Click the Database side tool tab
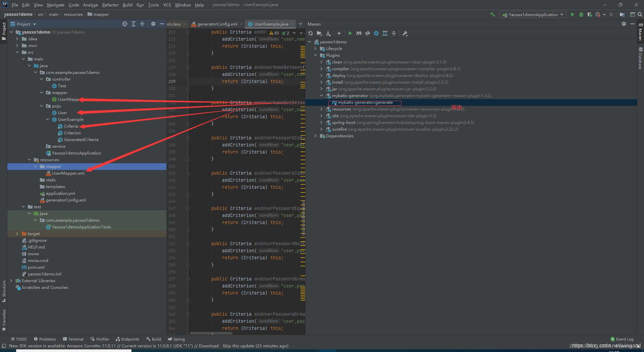The width and height of the screenshot is (644, 352). tap(640, 58)
